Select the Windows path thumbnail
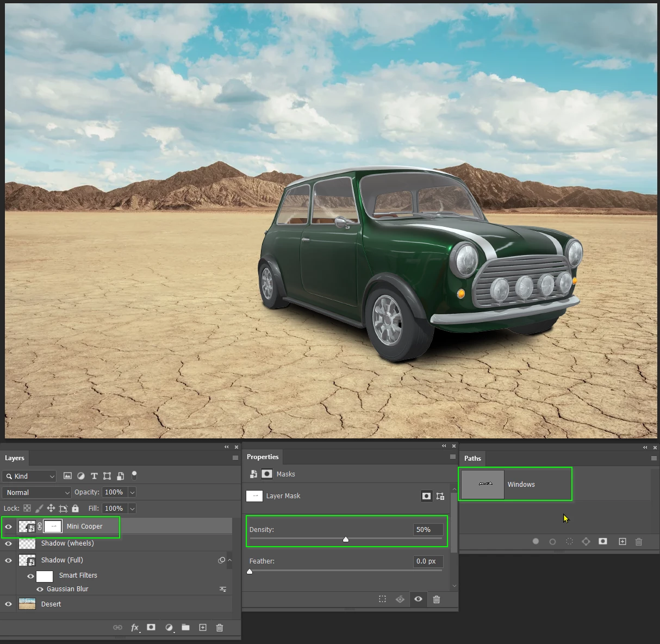This screenshot has width=660, height=644. (x=483, y=485)
